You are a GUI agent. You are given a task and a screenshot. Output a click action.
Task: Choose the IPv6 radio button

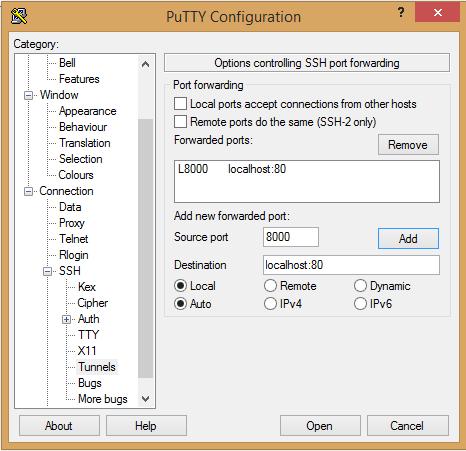[360, 304]
